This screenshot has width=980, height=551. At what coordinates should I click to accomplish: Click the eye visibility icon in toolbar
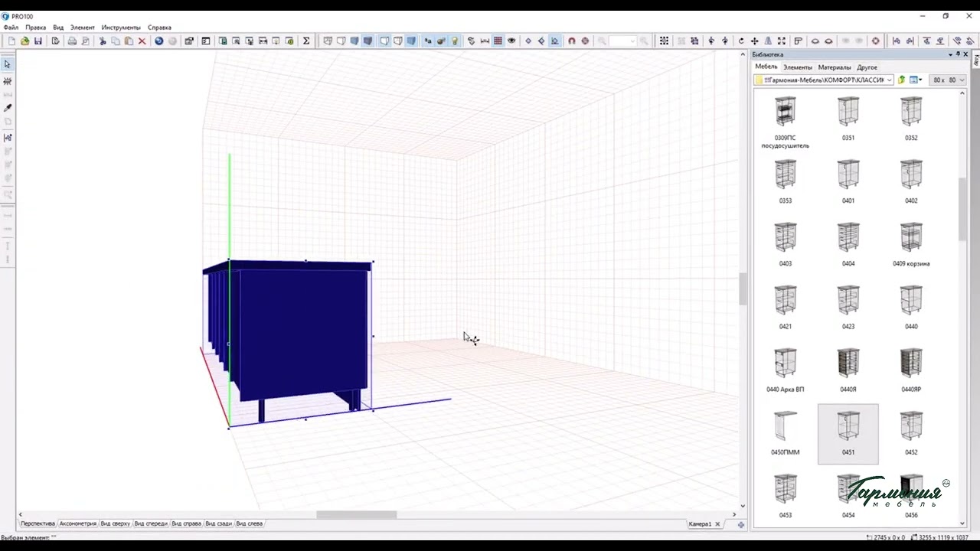coord(511,41)
